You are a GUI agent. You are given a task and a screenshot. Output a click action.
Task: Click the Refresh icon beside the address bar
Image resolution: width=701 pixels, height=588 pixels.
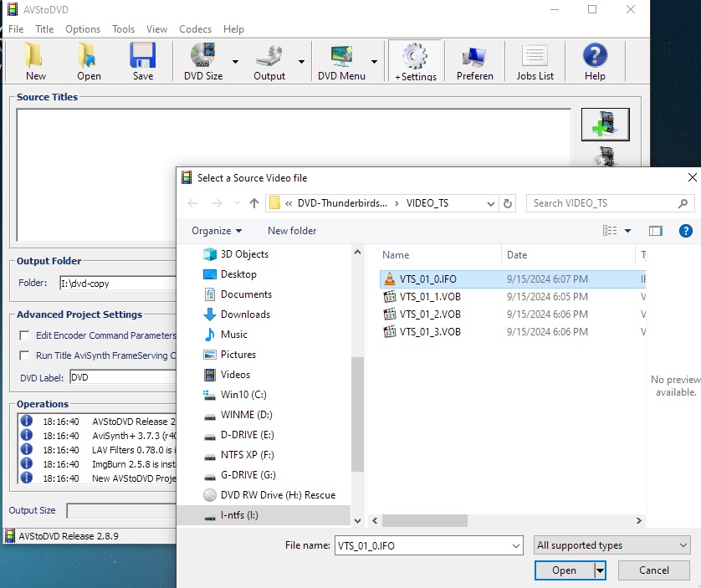click(x=508, y=203)
